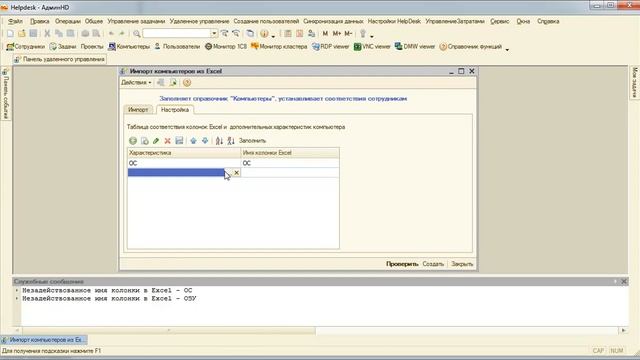Open Справочник функций
This screenshot has height=360, width=640.
point(471,47)
